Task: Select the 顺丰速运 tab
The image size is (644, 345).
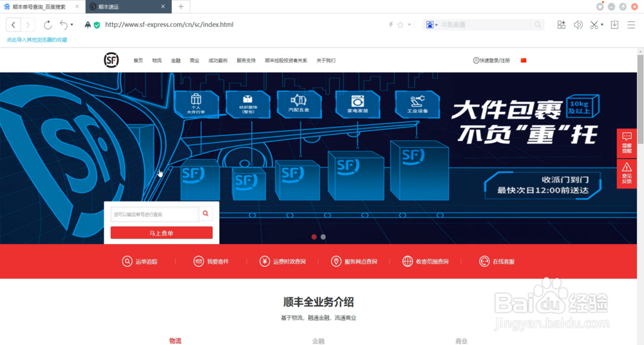Action: point(128,6)
